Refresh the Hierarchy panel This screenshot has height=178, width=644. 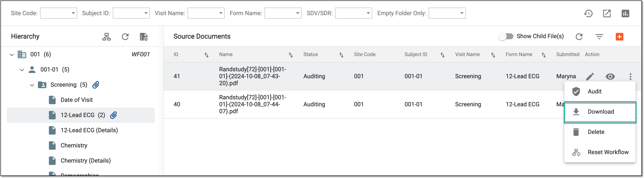coord(125,37)
